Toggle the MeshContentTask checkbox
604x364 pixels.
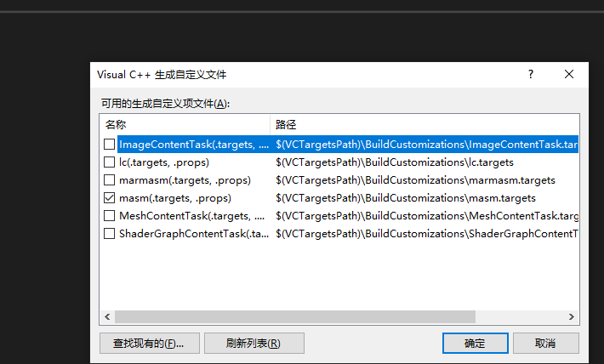[110, 216]
